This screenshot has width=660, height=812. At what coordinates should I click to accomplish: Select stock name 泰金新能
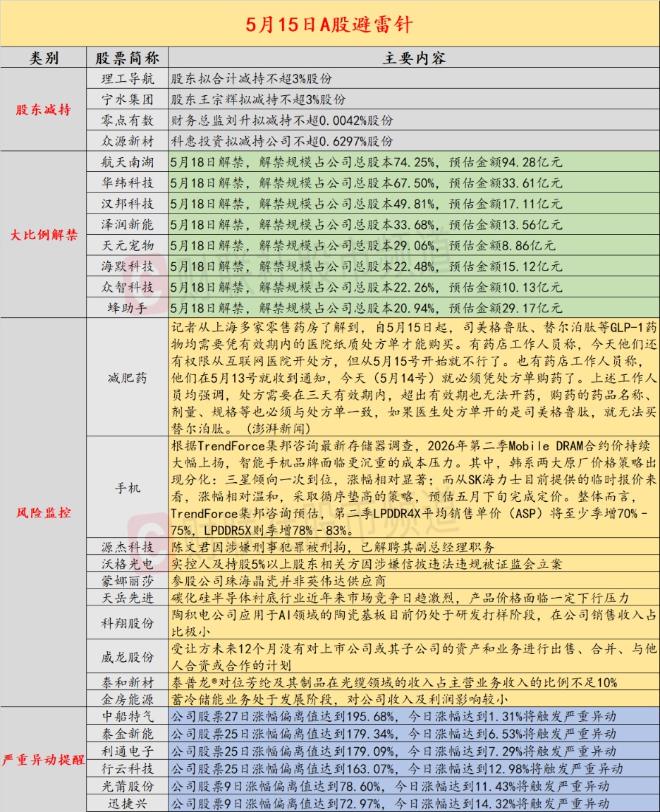(x=128, y=734)
